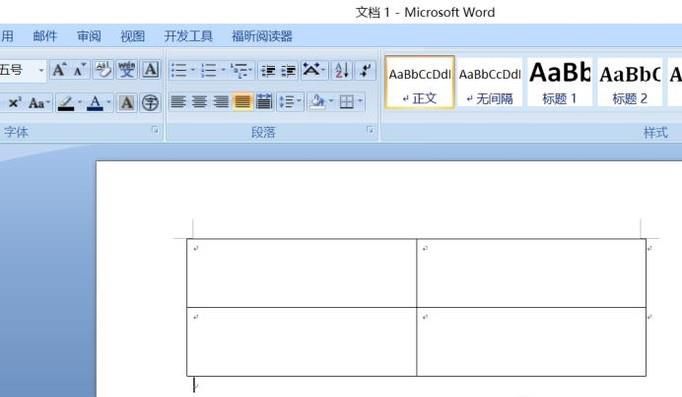Image resolution: width=682 pixels, height=397 pixels.
Task: Click the Decrease Indent icon
Action: [x=268, y=70]
